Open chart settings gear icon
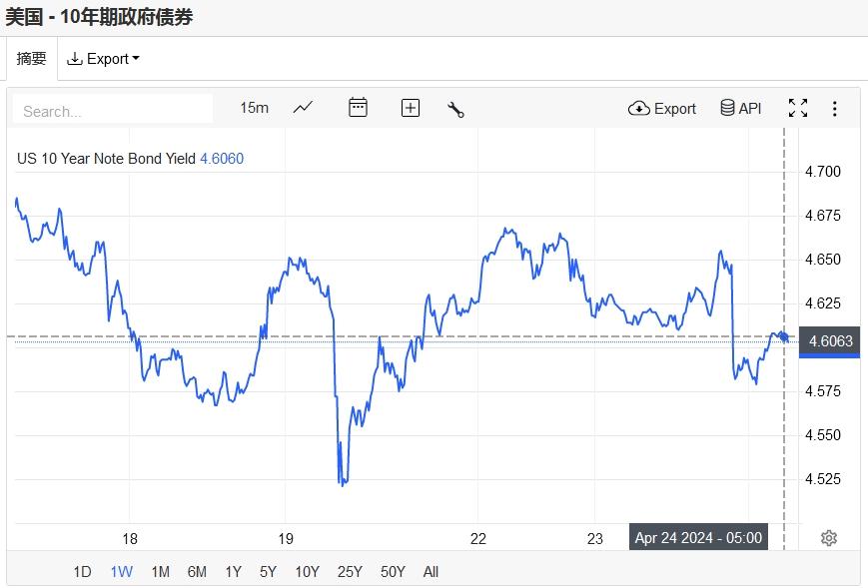Screen dimensions: 868x588 click(x=828, y=538)
